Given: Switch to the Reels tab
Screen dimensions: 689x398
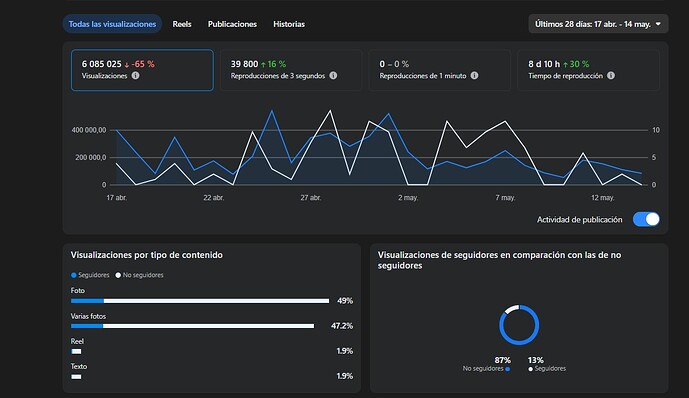Looking at the screenshot, I should click(181, 24).
